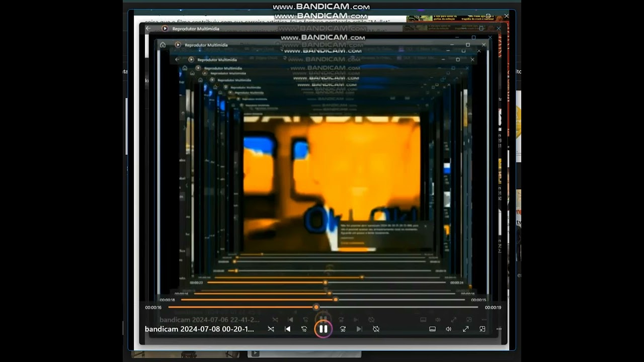
Task: Click the nested time label '00:00:22'
Action: click(x=196, y=283)
